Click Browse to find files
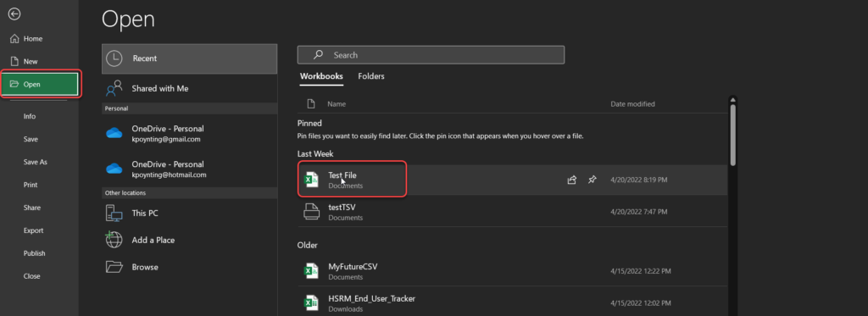 pos(189,267)
